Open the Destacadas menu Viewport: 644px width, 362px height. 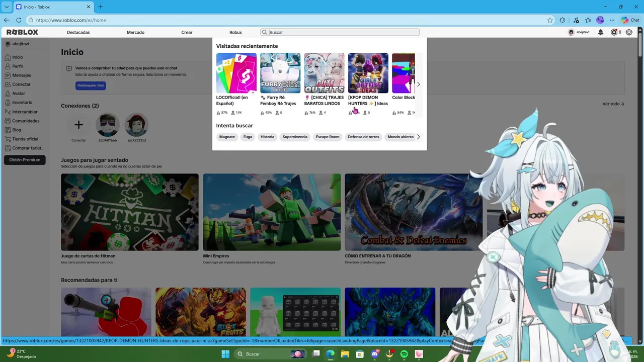point(78,32)
